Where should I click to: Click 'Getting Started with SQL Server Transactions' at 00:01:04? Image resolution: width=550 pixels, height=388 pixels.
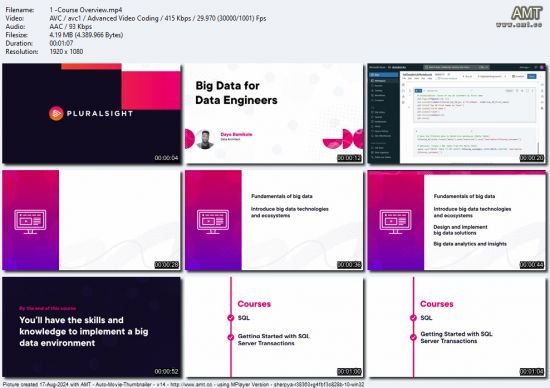coord(456,337)
